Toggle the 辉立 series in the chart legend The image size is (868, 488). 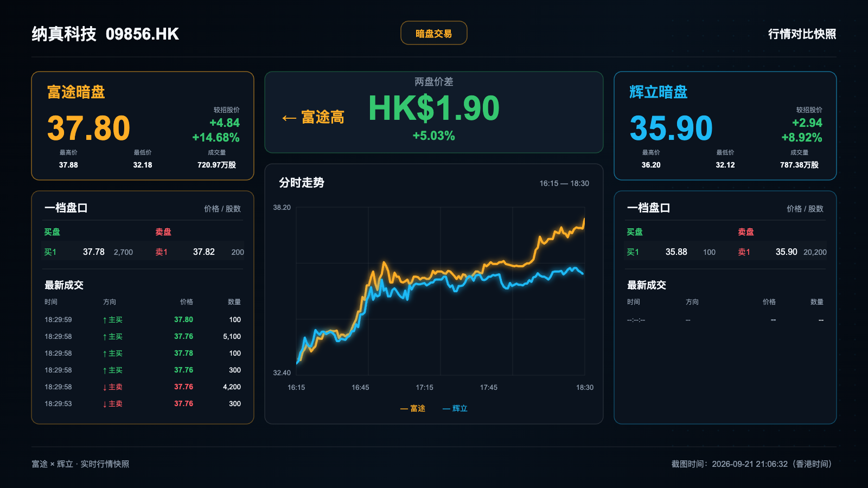[455, 408]
